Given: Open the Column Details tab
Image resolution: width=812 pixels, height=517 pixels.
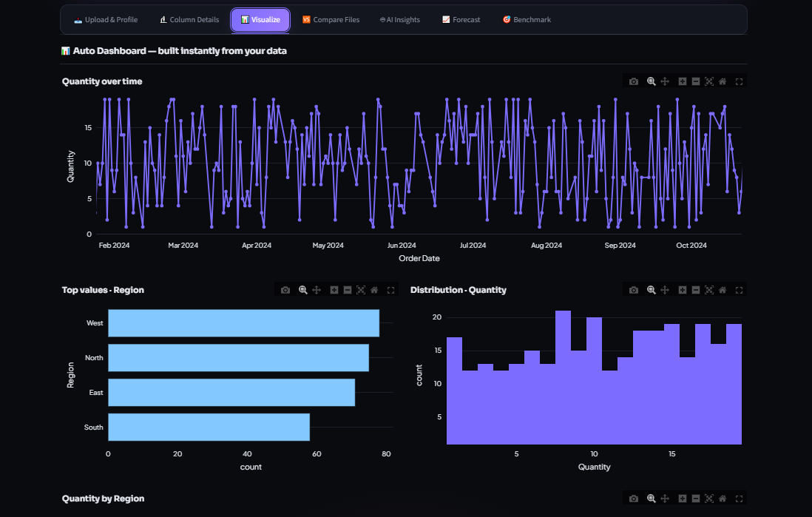Looking at the screenshot, I should pos(189,20).
